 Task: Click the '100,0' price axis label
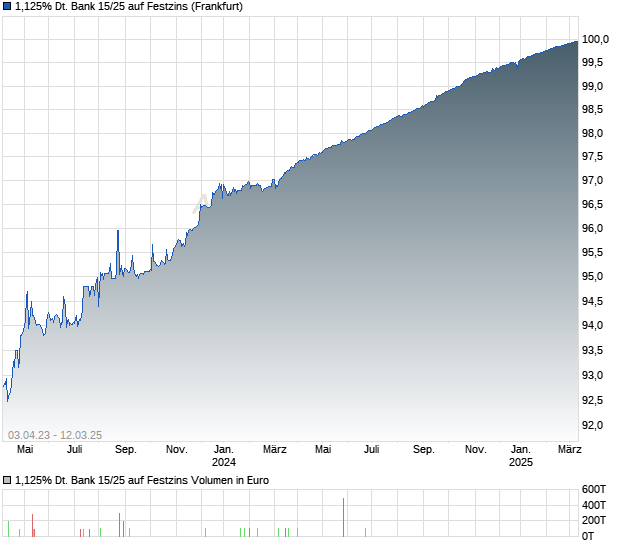(595, 39)
